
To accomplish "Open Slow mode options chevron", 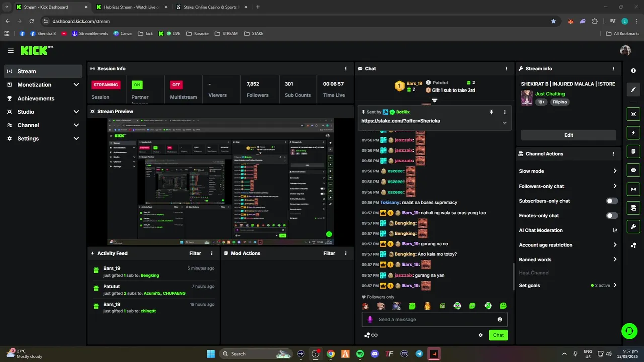I will [x=615, y=171].
